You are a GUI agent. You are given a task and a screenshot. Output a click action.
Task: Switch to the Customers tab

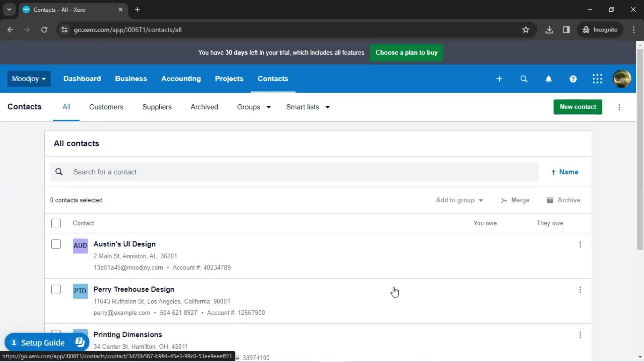[x=106, y=107]
